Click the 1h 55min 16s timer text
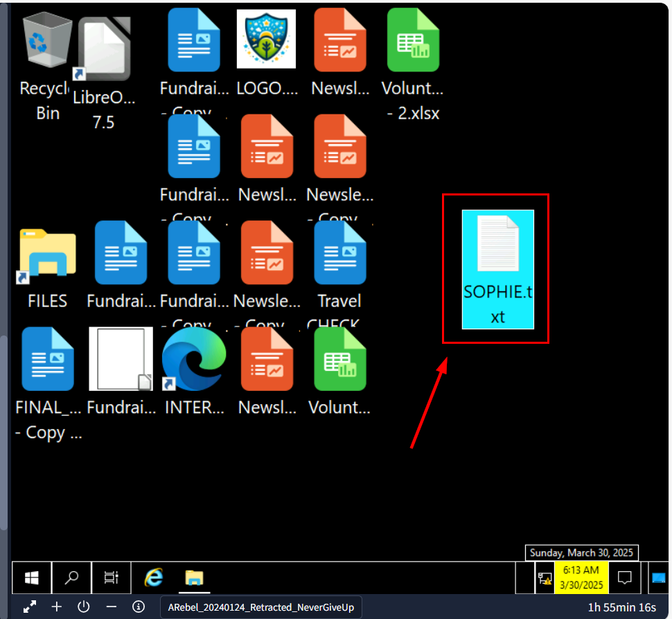This screenshot has height=619, width=672. pyautogui.click(x=622, y=607)
